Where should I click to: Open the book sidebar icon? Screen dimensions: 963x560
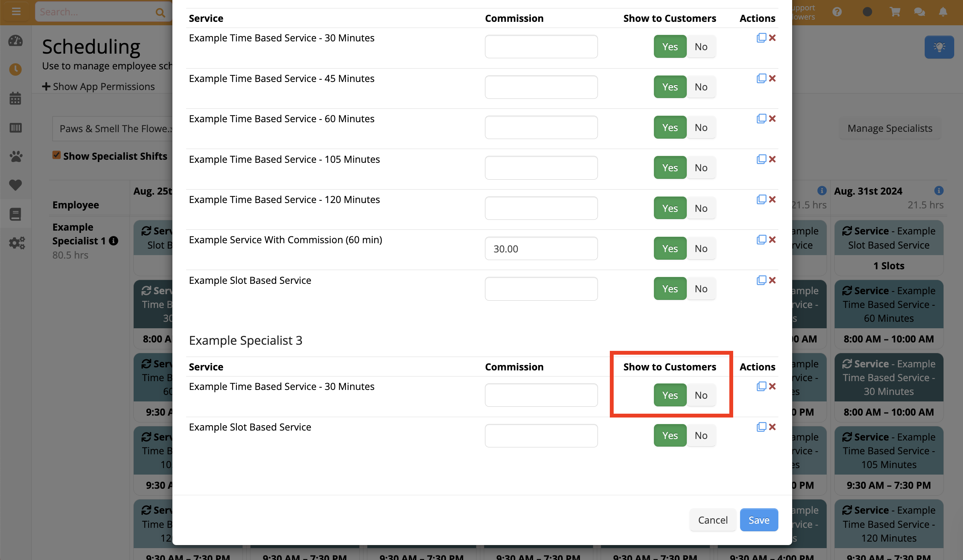coord(15,214)
